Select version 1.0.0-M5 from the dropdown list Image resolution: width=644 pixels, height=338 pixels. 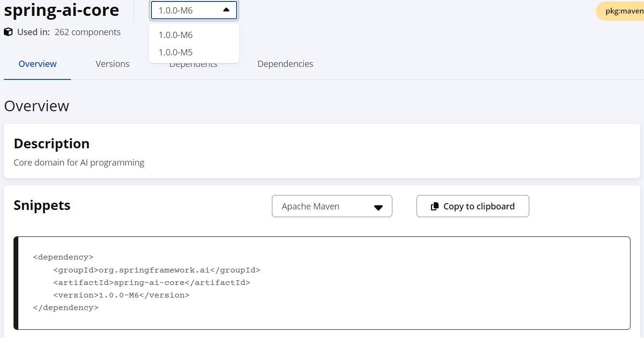pos(194,52)
